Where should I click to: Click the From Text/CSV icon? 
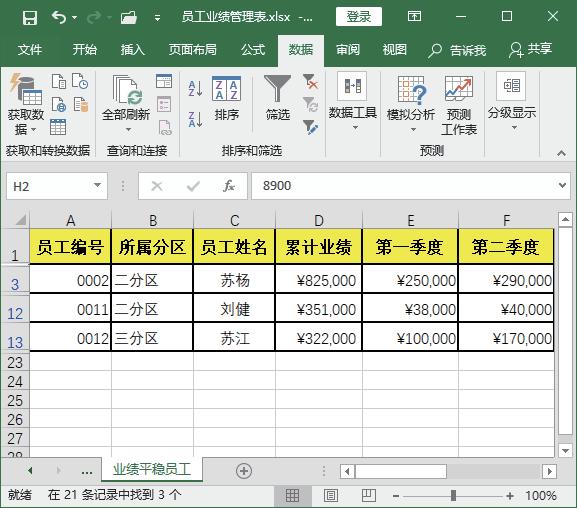59,81
